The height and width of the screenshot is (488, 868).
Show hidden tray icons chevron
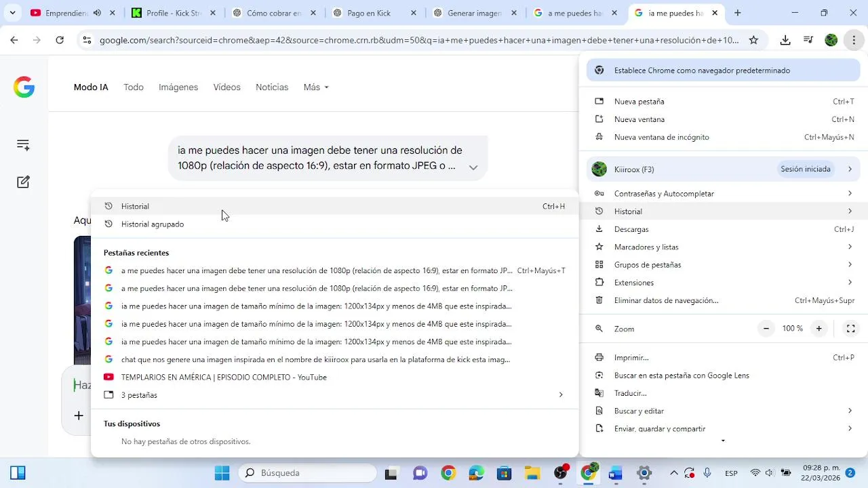[x=673, y=473]
